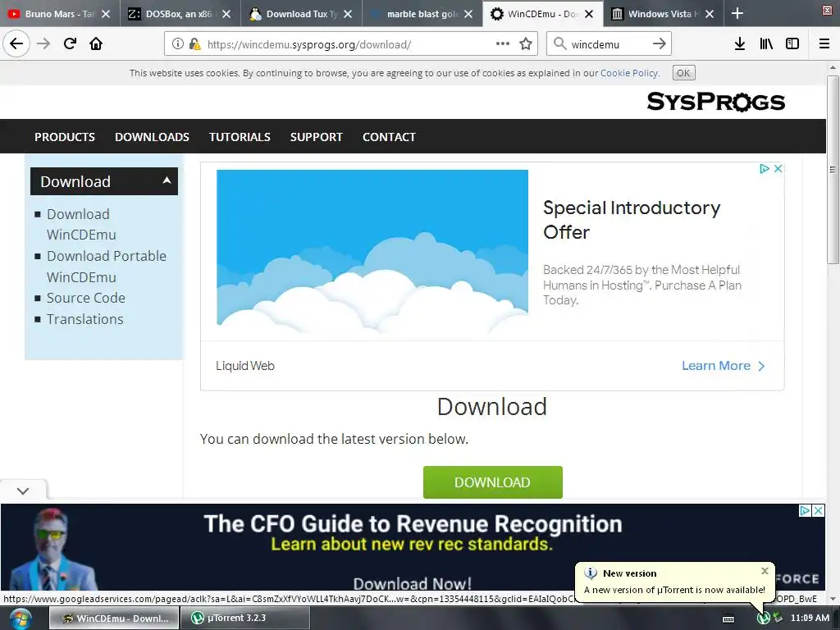Close the Bruno Mars tab

(106, 14)
